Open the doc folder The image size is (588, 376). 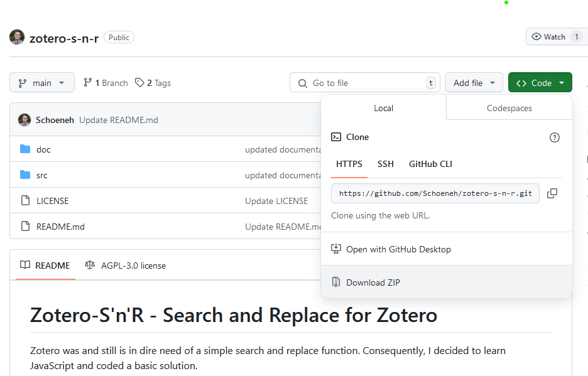(x=42, y=149)
